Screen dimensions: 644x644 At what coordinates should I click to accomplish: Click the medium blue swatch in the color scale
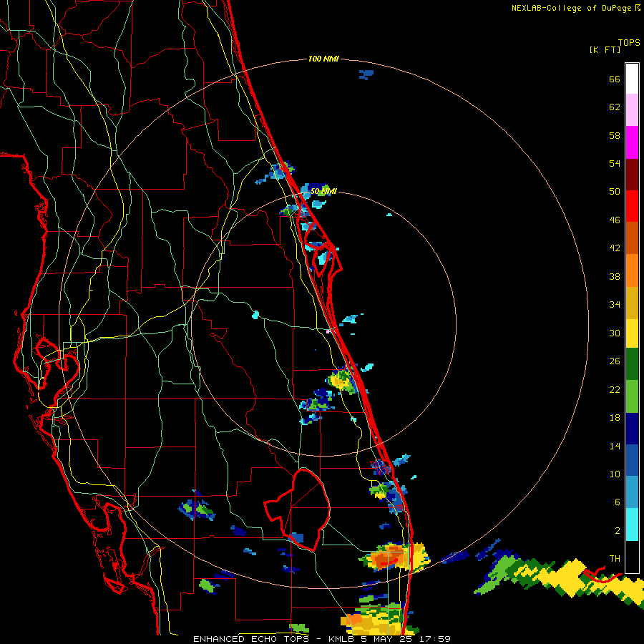pyautogui.click(x=632, y=460)
